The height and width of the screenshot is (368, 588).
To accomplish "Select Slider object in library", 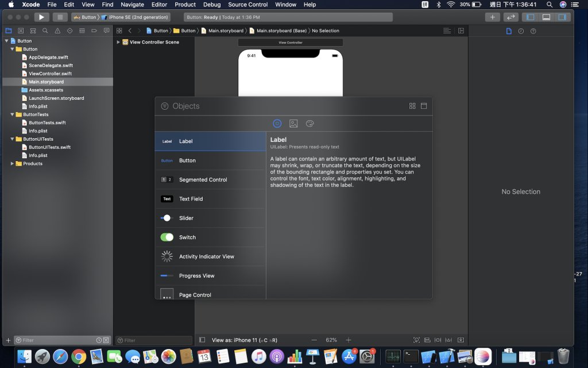I will (x=210, y=218).
